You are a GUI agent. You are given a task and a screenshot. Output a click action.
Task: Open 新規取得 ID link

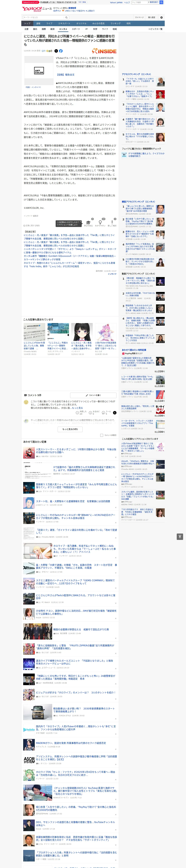[x=72, y=8]
